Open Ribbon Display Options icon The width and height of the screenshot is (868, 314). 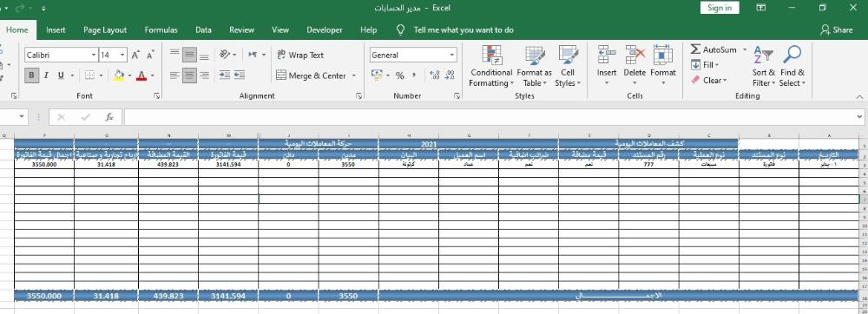[x=761, y=7]
